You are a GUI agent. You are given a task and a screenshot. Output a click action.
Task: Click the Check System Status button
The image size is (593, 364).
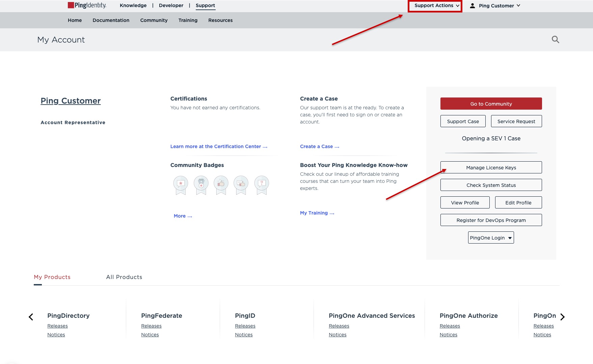pyautogui.click(x=491, y=185)
